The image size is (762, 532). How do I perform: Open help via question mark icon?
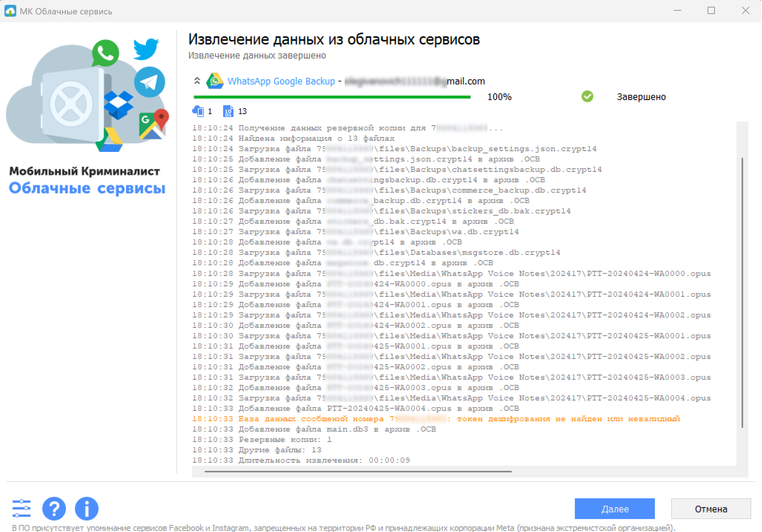pos(54,508)
